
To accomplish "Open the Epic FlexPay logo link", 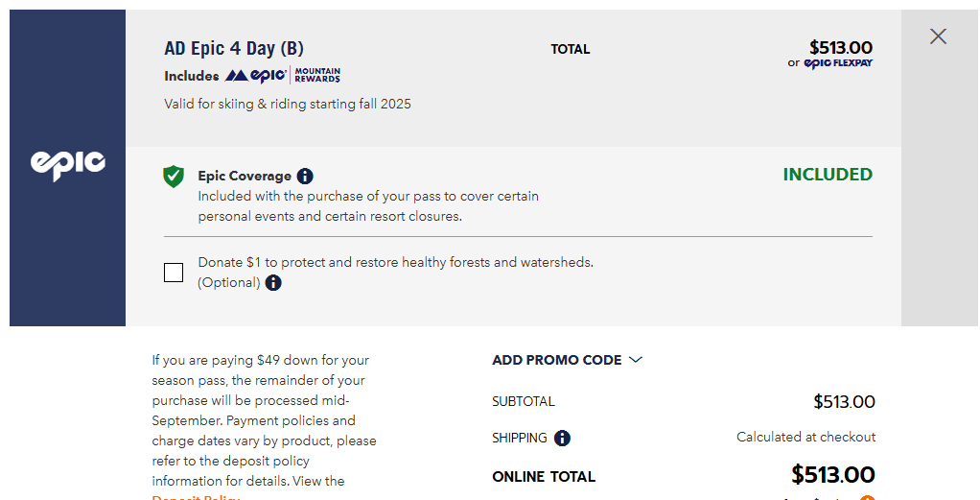I will pyautogui.click(x=838, y=63).
